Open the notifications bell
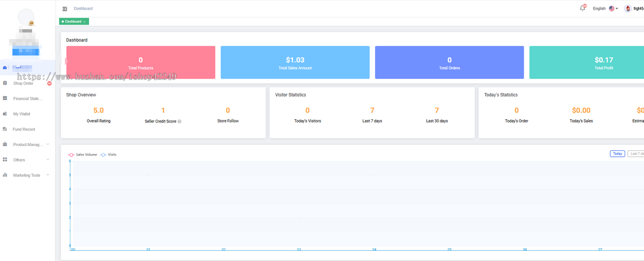Screen dimensions: 644x261 point(583,8)
